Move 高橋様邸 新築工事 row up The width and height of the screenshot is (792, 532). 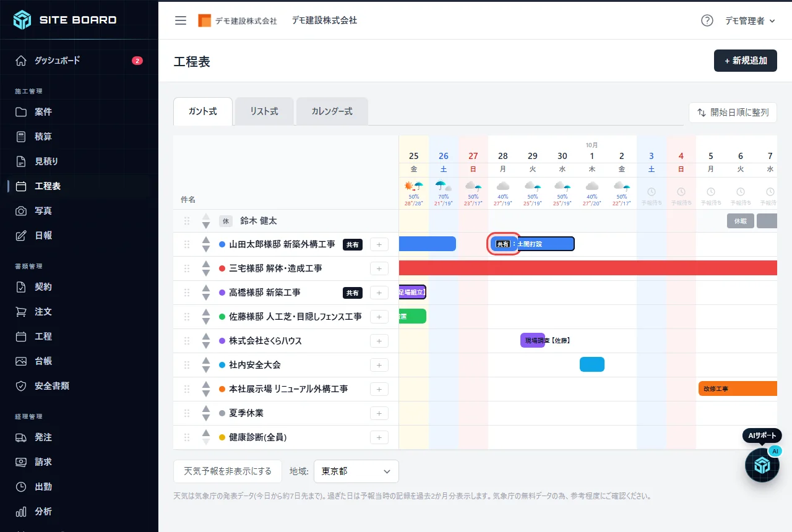coord(206,288)
